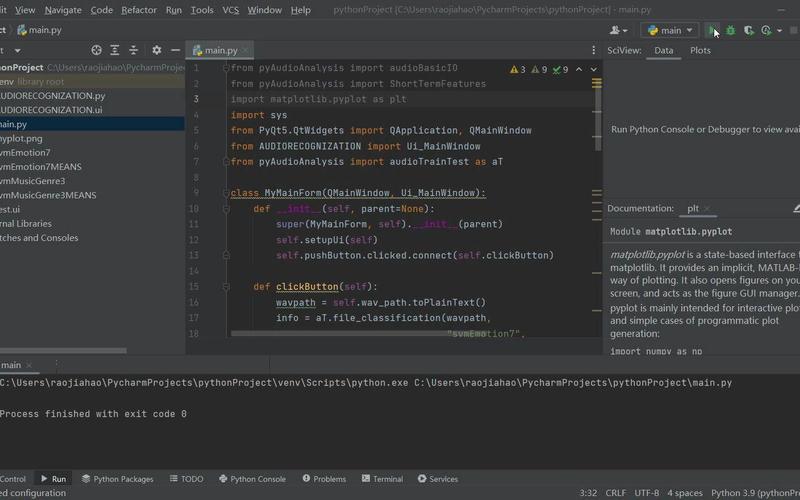Viewport: 800px width, 500px height.
Task: Select AUDIORECOGNIZATION.ui in project tree
Action: [51, 110]
